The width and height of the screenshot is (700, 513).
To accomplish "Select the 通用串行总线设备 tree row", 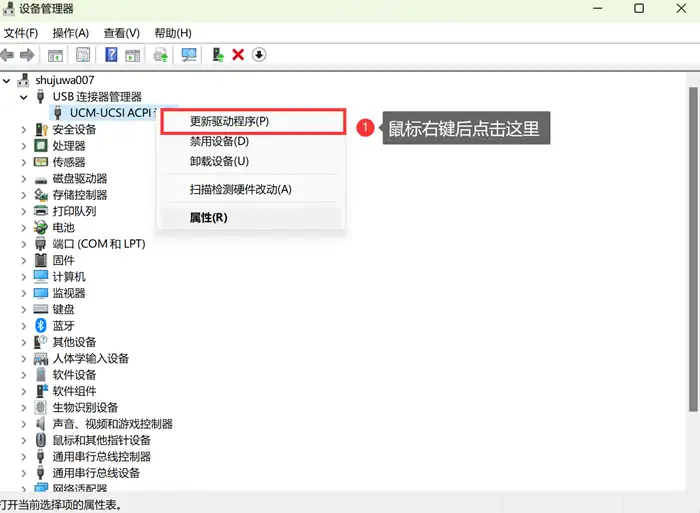I will pos(96,473).
